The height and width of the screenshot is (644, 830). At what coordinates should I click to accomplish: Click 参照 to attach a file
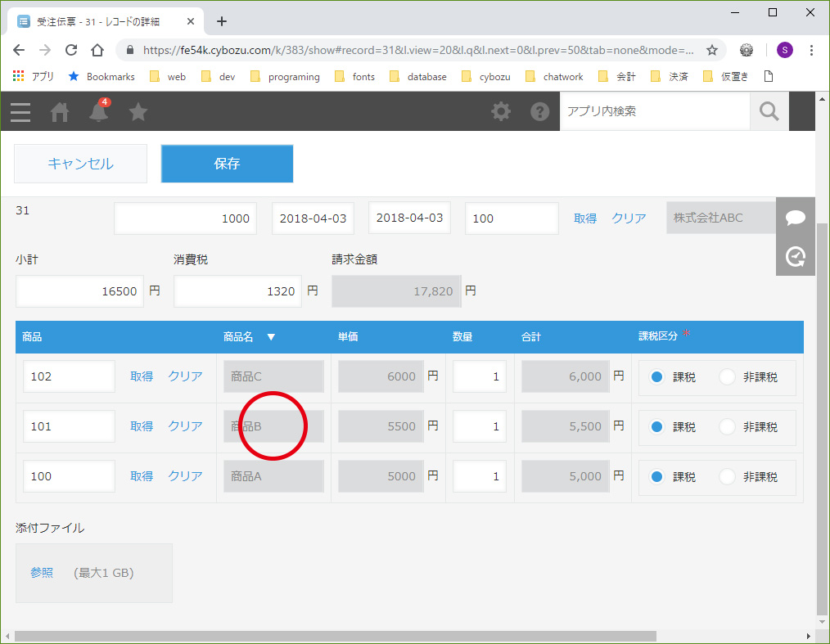42,573
